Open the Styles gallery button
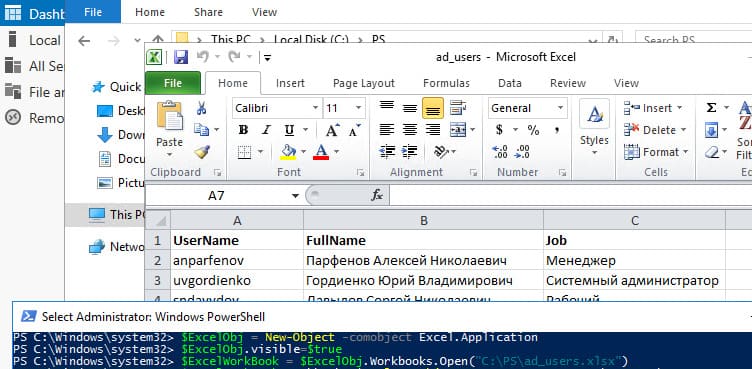The image size is (752, 369). pos(594,127)
